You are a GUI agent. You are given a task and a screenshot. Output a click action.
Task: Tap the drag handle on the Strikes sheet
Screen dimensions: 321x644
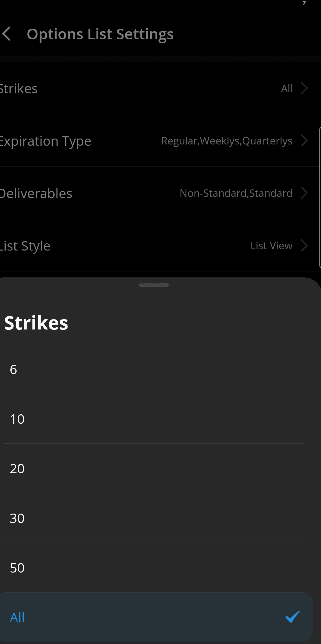[154, 285]
